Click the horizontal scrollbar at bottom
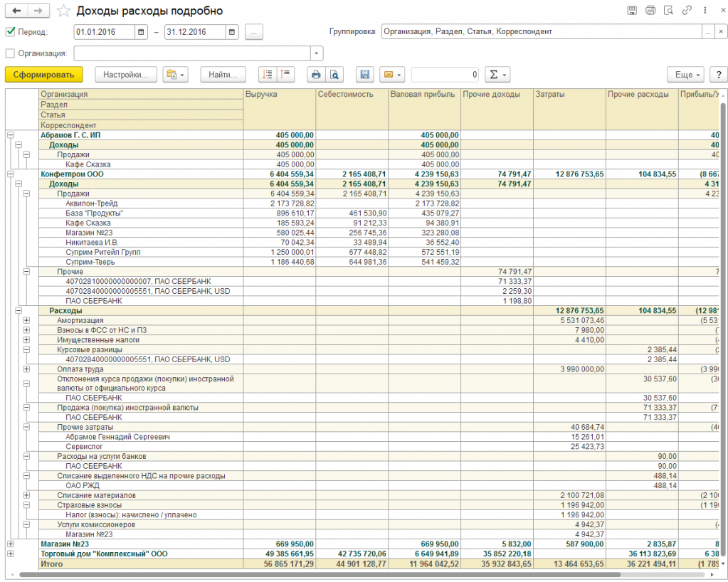 320,575
